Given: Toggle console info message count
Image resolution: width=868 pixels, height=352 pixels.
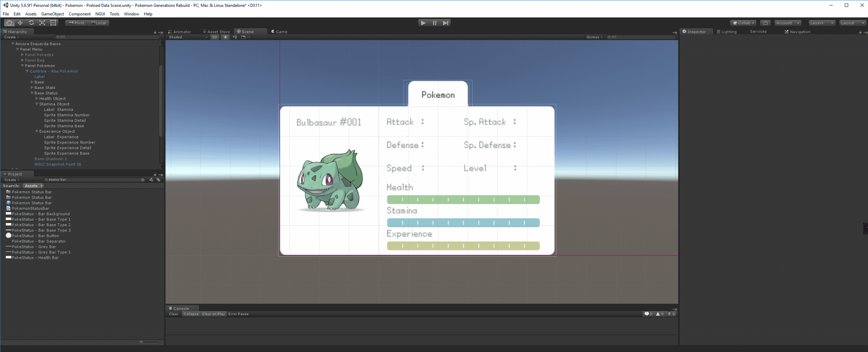Looking at the screenshot, I should coord(649,314).
